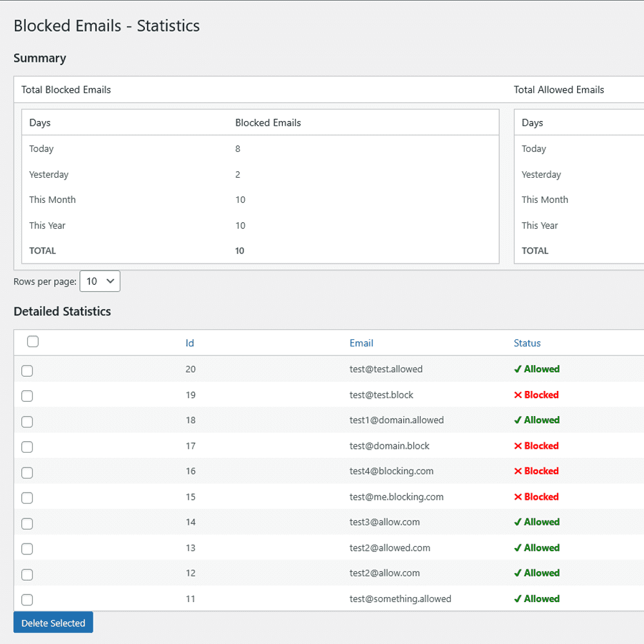Viewport: 644px width, 644px height.
Task: Select checkbox beside test2@allow.com
Action: [x=27, y=574]
